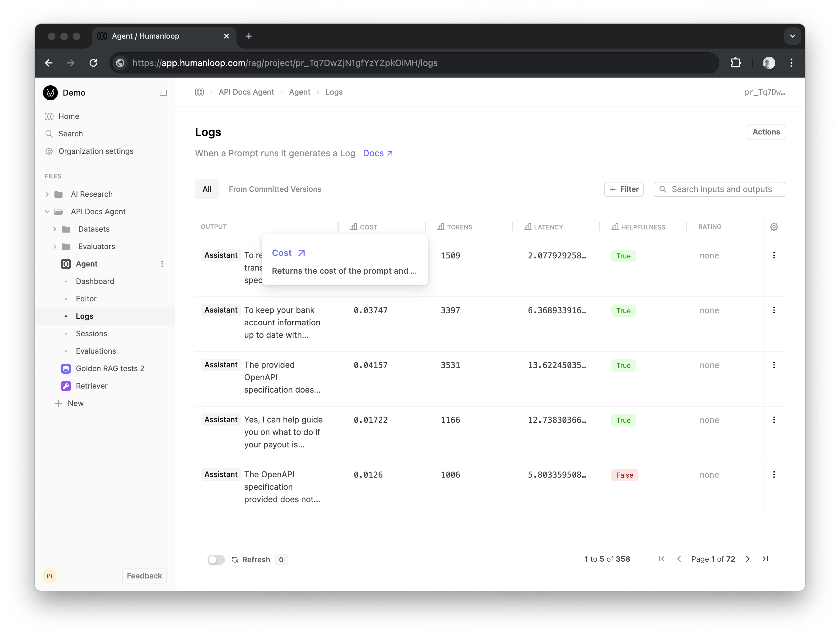The image size is (840, 637).
Task: Expand the AI Research folder
Action: click(x=47, y=195)
